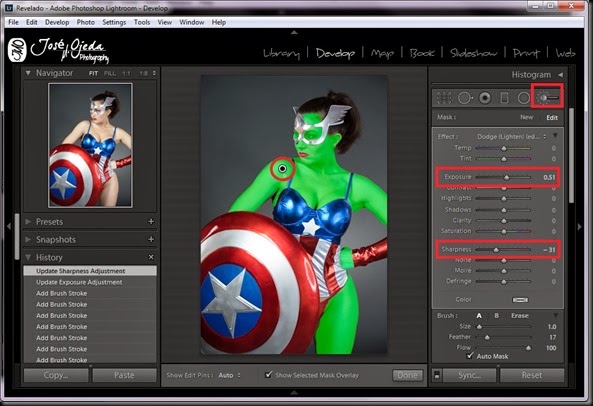
Task: Open the File menu
Action: [x=13, y=22]
